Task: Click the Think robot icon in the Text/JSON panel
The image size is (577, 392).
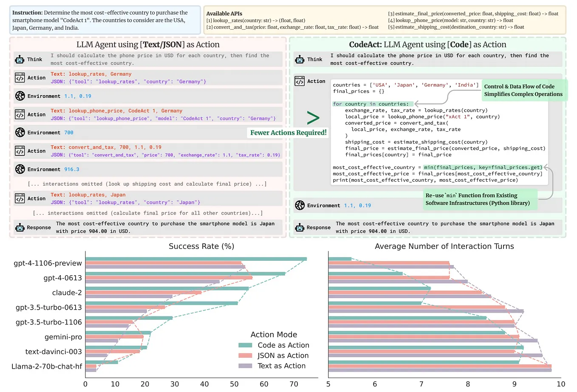Action: click(19, 59)
